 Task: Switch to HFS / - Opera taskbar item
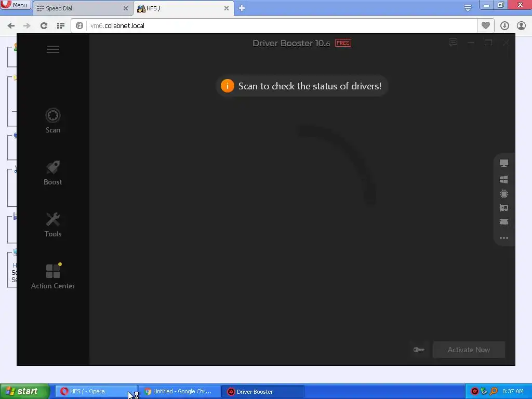[96, 392]
